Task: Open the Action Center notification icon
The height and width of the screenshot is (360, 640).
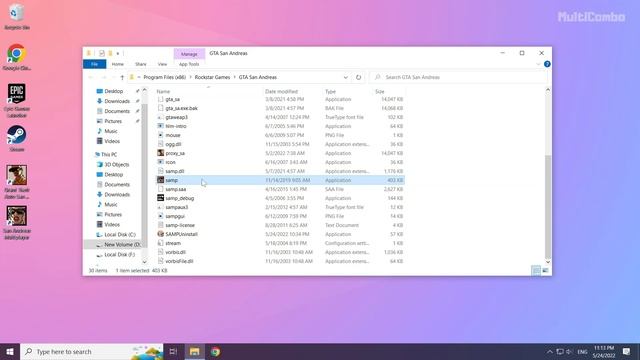Action: [x=627, y=351]
